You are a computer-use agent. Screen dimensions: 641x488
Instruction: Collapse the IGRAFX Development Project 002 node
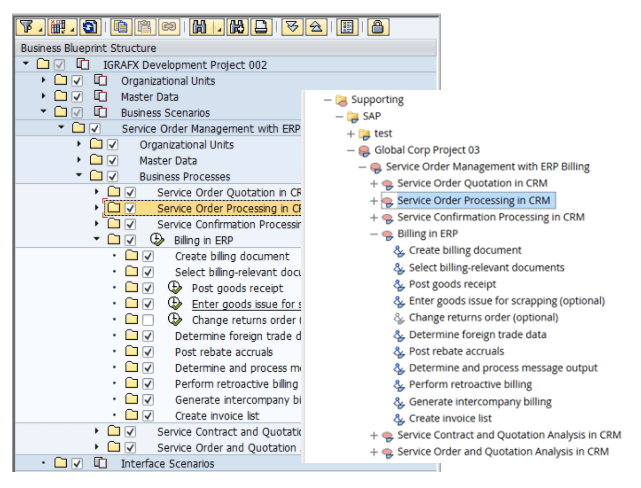[x=26, y=63]
